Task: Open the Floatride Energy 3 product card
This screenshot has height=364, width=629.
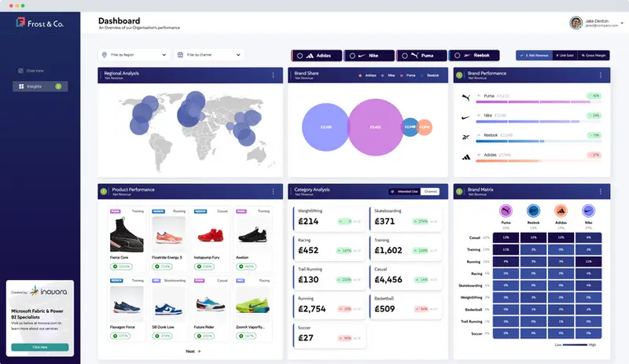Action: click(169, 239)
